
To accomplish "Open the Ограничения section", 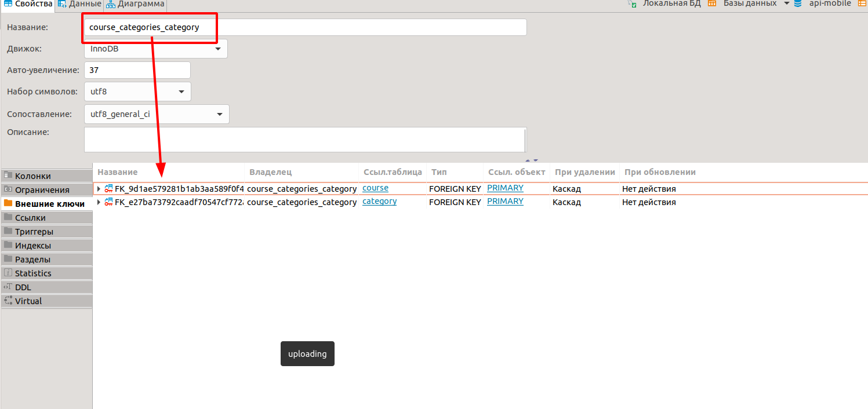I will click(x=46, y=190).
